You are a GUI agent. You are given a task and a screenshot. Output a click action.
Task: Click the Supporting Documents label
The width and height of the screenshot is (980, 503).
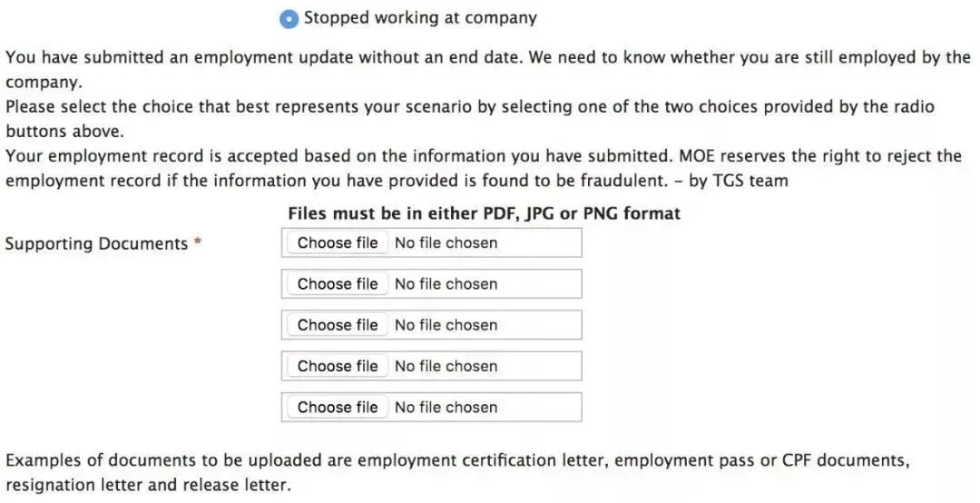[x=95, y=243]
